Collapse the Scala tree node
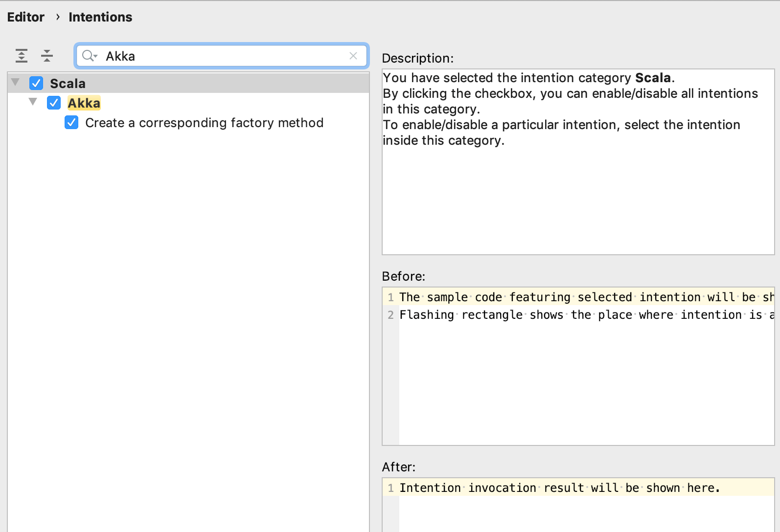The width and height of the screenshot is (780, 532). coord(16,83)
